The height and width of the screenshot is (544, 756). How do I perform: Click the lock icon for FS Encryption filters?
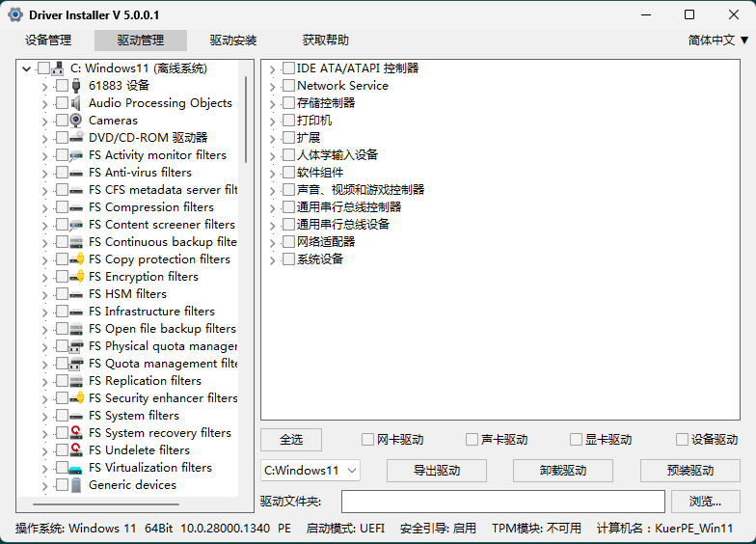click(77, 277)
